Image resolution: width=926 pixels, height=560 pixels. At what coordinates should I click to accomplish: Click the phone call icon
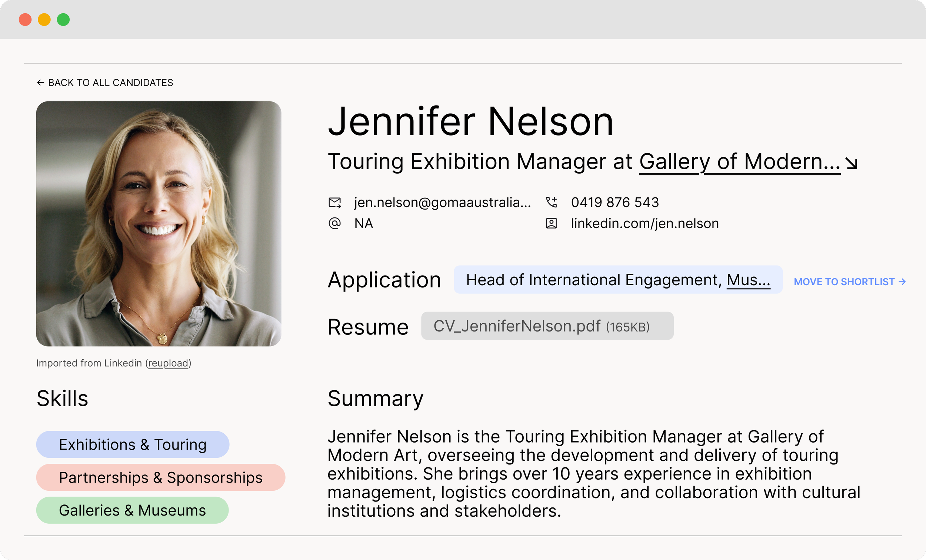551,202
